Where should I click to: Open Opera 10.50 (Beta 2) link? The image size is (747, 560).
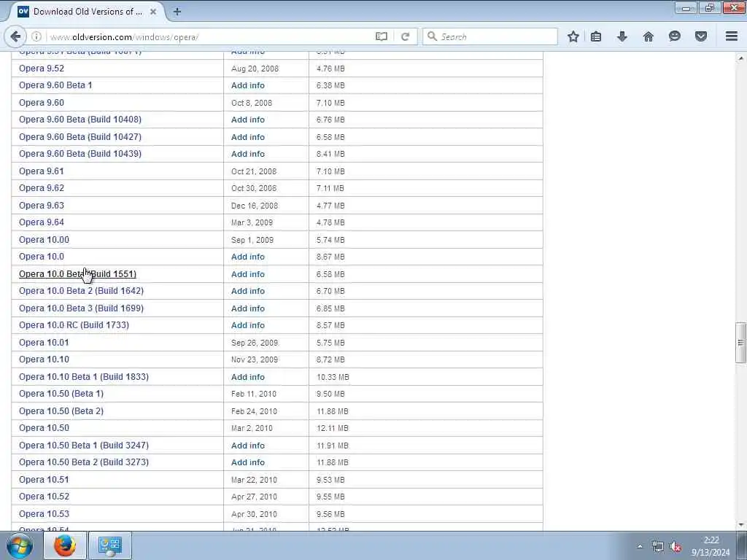(61, 411)
